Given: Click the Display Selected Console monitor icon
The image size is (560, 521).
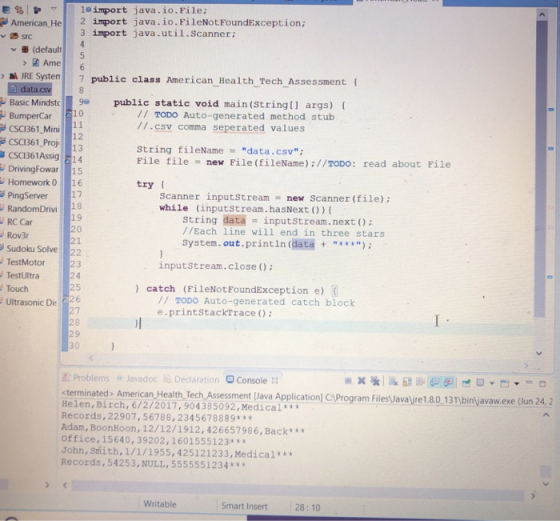Looking at the screenshot, I should (480, 383).
